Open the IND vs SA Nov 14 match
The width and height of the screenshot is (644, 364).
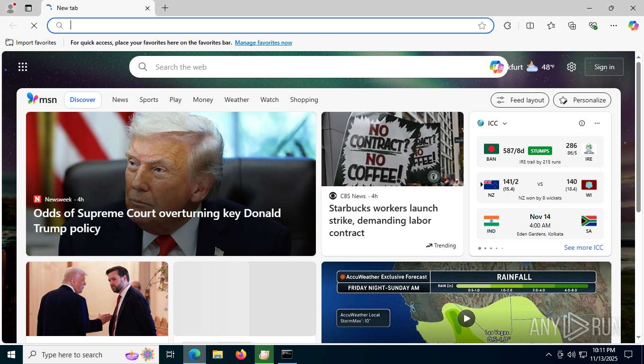click(x=540, y=224)
